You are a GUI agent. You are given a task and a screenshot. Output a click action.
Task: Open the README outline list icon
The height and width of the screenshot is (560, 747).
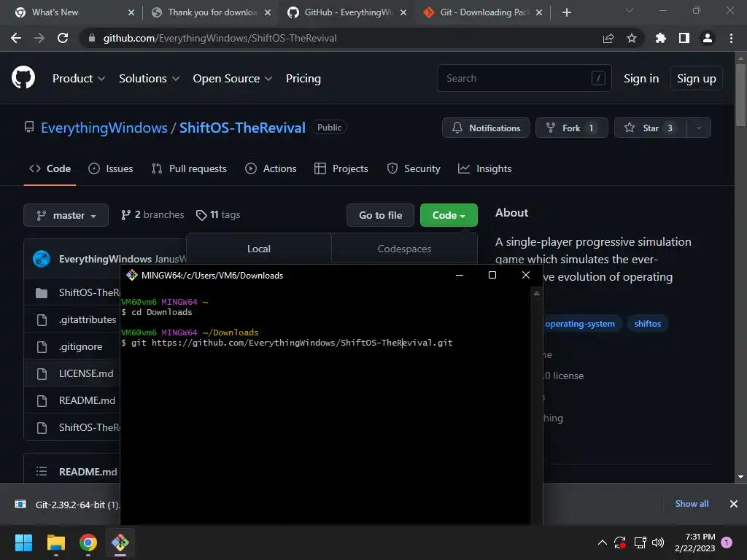pyautogui.click(x=42, y=472)
